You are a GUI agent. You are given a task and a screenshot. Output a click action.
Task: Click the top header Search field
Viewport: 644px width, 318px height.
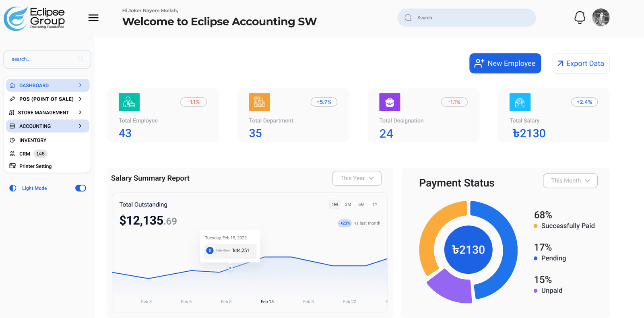coord(466,18)
